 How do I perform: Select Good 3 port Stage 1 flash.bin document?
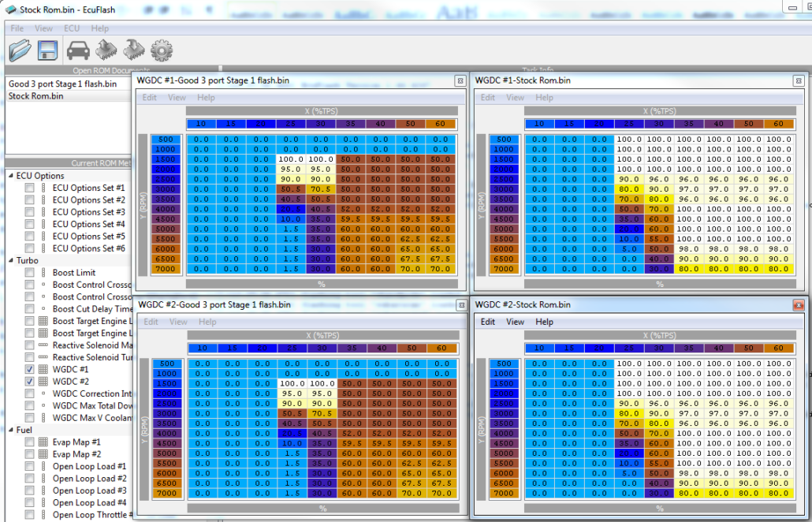tap(62, 84)
